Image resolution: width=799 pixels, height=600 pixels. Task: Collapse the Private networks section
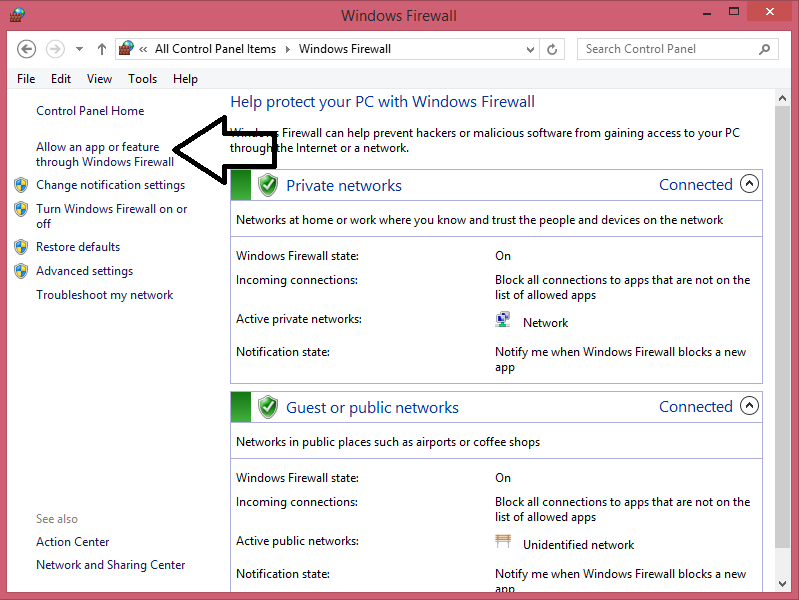point(750,184)
